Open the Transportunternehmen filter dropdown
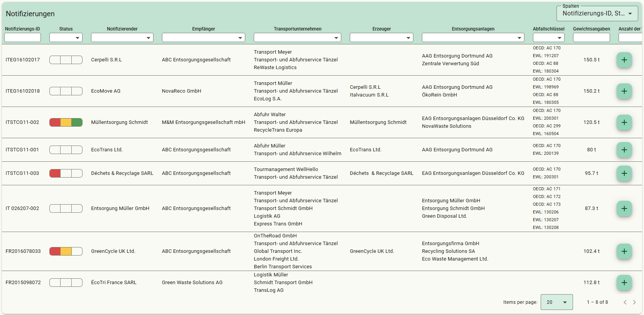Image resolution: width=644 pixels, height=315 pixels. tap(297, 37)
